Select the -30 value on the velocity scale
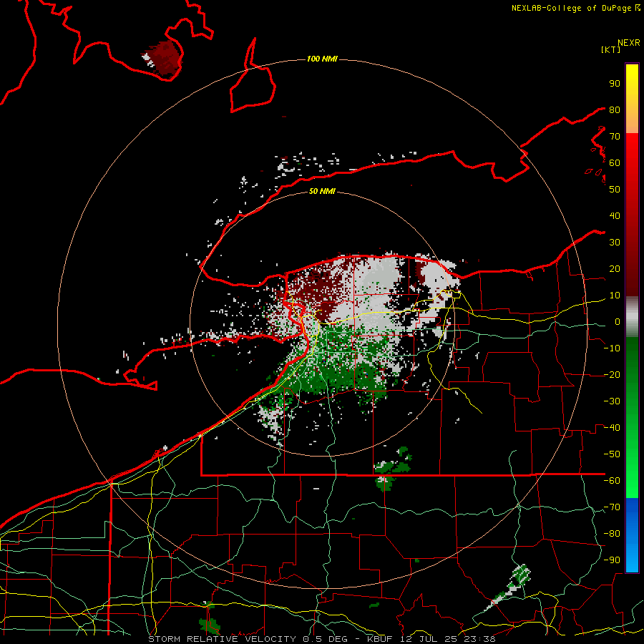The height and width of the screenshot is (644, 644). (612, 401)
